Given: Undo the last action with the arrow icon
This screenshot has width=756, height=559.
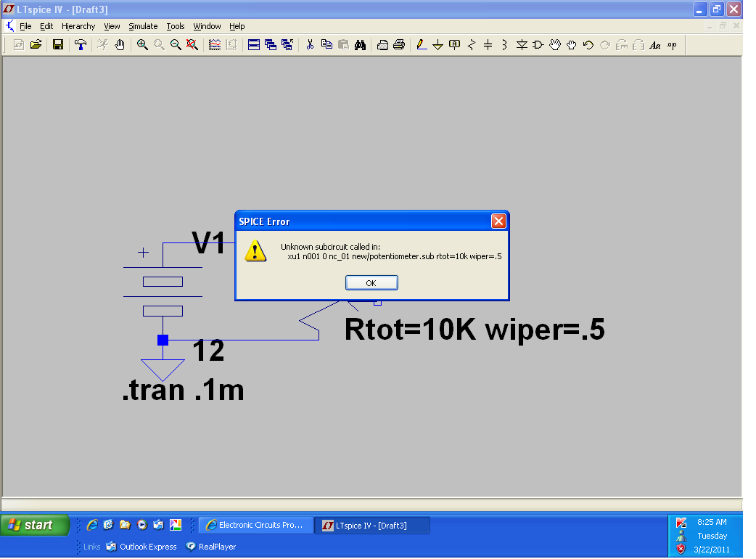Looking at the screenshot, I should point(588,45).
